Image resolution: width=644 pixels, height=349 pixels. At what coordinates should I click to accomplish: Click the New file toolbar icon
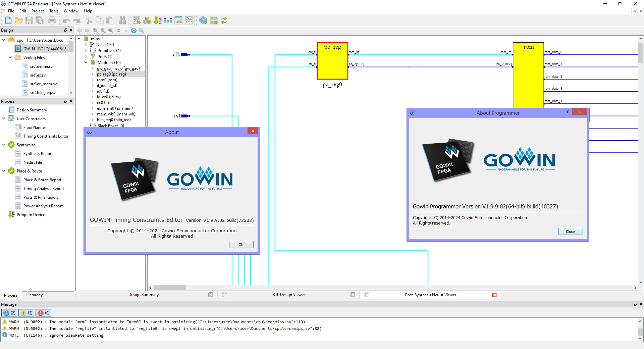(x=8, y=20)
